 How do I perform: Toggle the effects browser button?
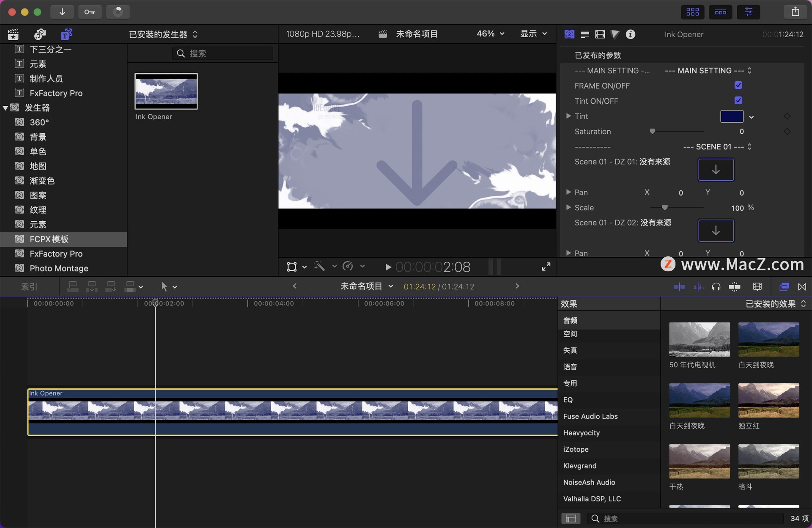pyautogui.click(x=784, y=287)
